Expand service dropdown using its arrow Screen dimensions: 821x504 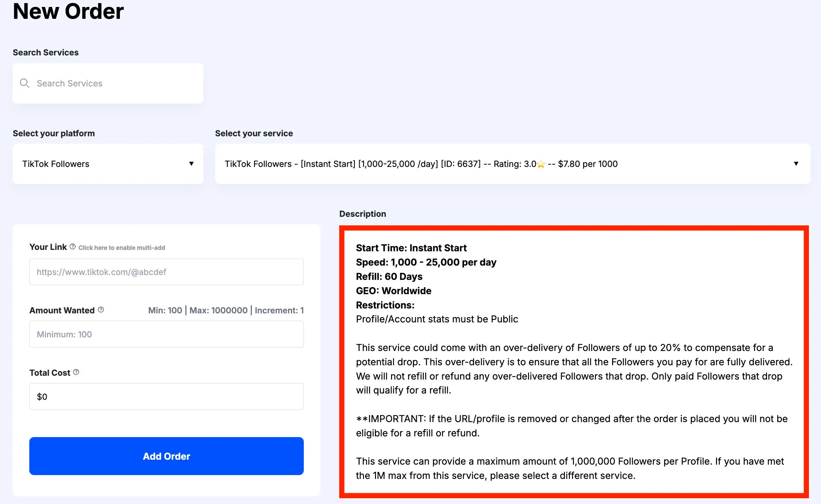point(796,164)
